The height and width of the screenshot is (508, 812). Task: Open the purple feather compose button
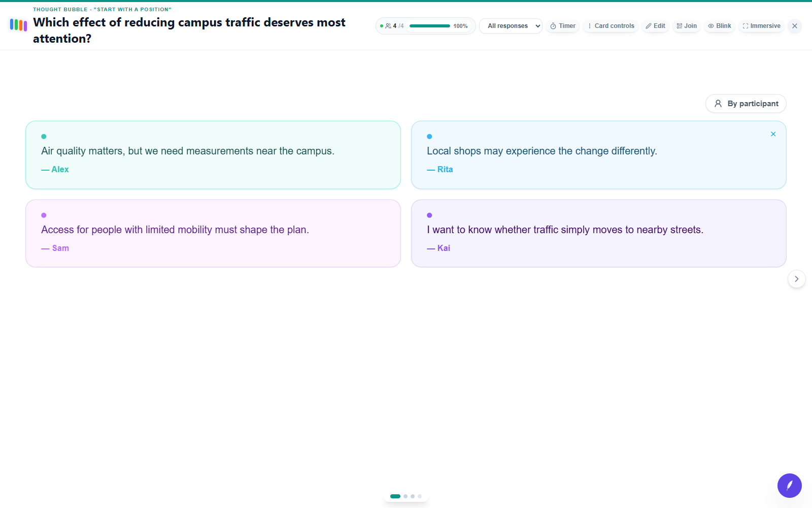789,486
